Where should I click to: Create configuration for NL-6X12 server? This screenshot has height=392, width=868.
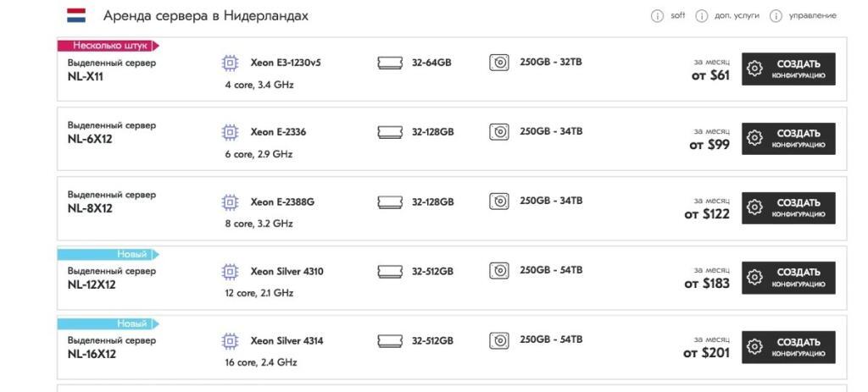point(788,139)
